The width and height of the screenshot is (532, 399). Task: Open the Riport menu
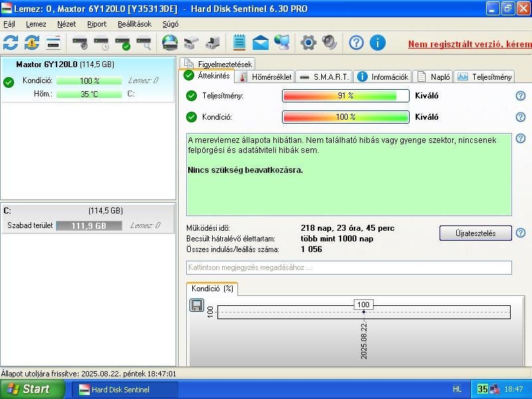pos(96,24)
